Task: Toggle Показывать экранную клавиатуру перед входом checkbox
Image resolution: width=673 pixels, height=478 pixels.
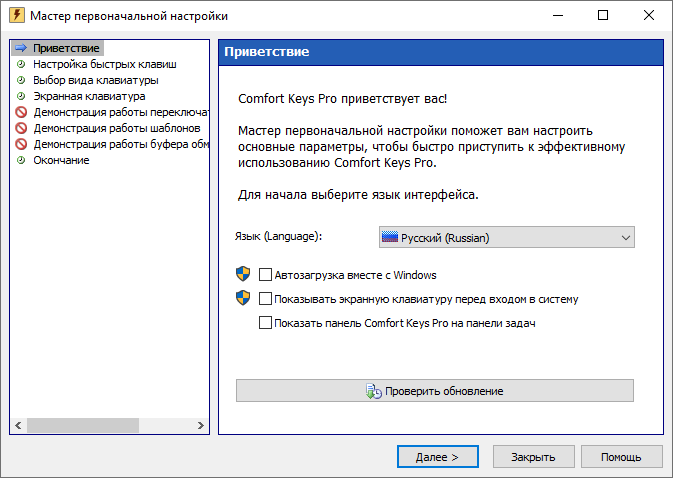Action: coord(265,299)
